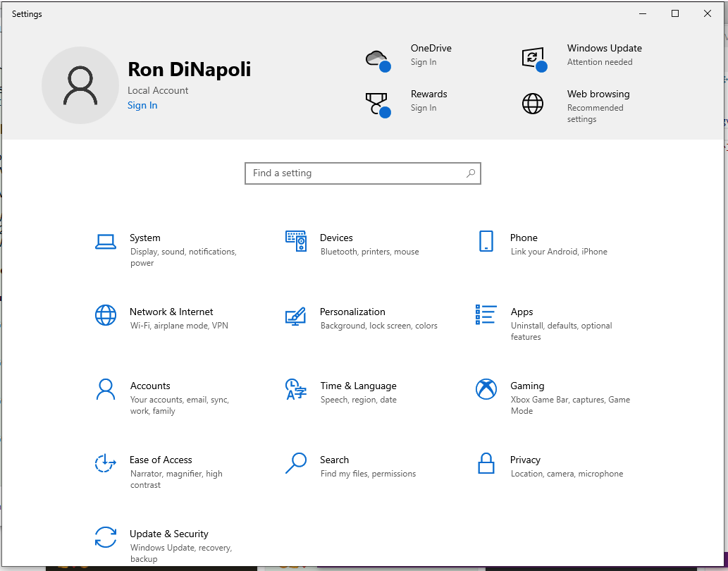Open Gaming Xbox icon
Image resolution: width=728 pixels, height=571 pixels.
click(x=486, y=389)
